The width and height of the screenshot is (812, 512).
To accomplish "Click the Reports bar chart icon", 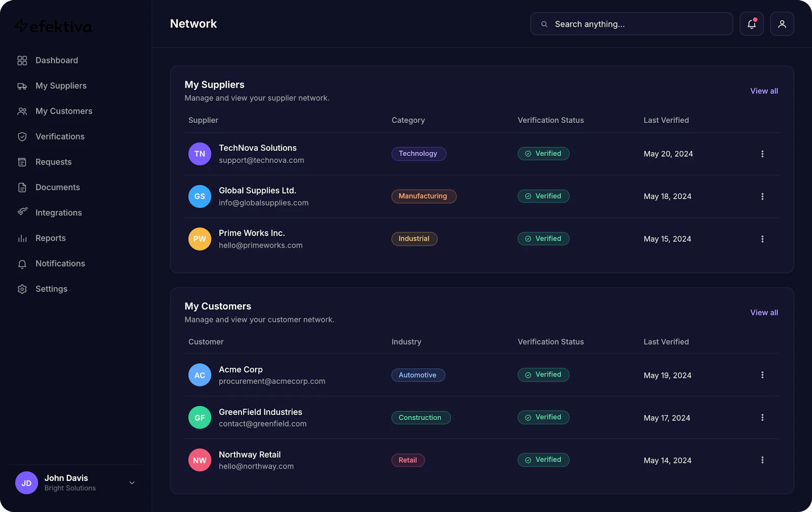I will coord(22,238).
